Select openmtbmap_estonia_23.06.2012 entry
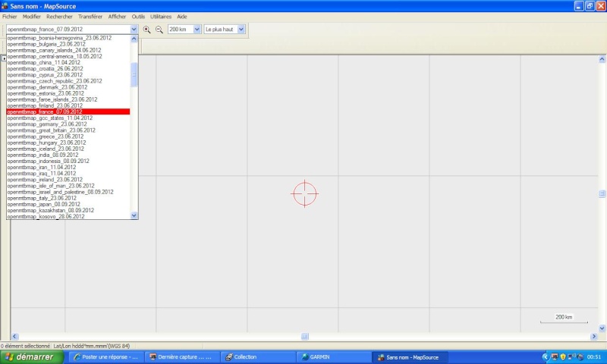The height and width of the screenshot is (364, 607). [x=68, y=93]
